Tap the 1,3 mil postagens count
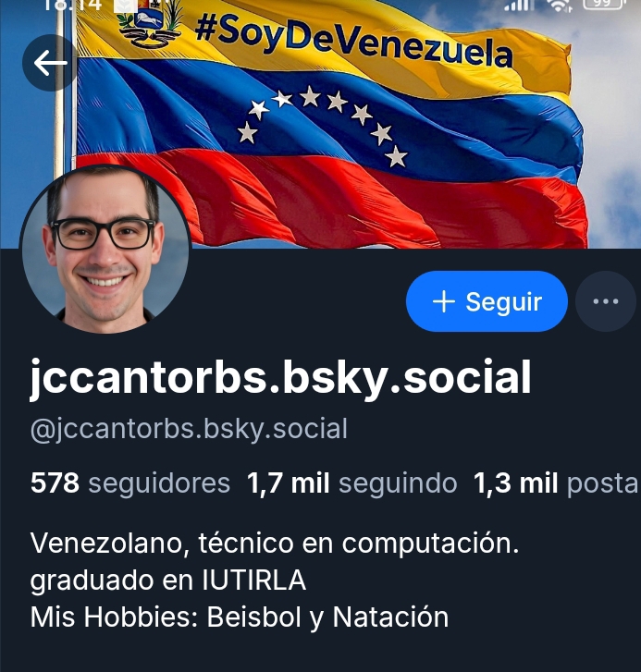 click(557, 483)
